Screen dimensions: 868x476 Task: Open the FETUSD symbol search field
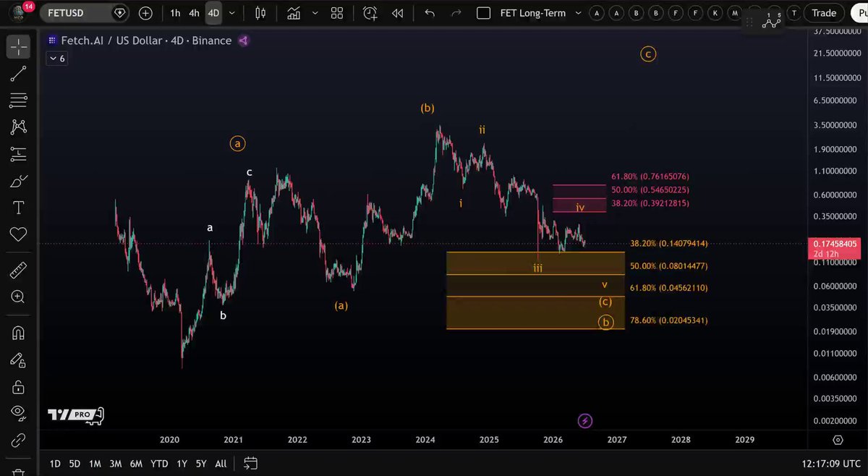pyautogui.click(x=85, y=13)
